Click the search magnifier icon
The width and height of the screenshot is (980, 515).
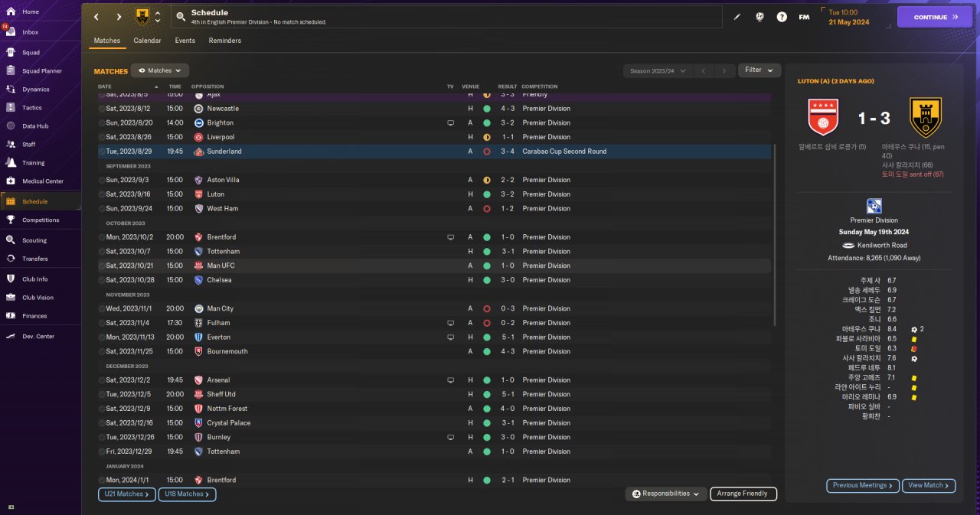pyautogui.click(x=180, y=17)
